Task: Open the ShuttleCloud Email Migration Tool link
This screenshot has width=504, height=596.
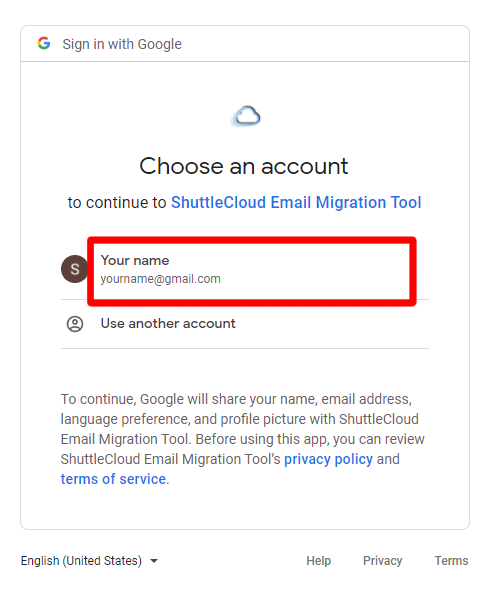Action: click(x=296, y=202)
